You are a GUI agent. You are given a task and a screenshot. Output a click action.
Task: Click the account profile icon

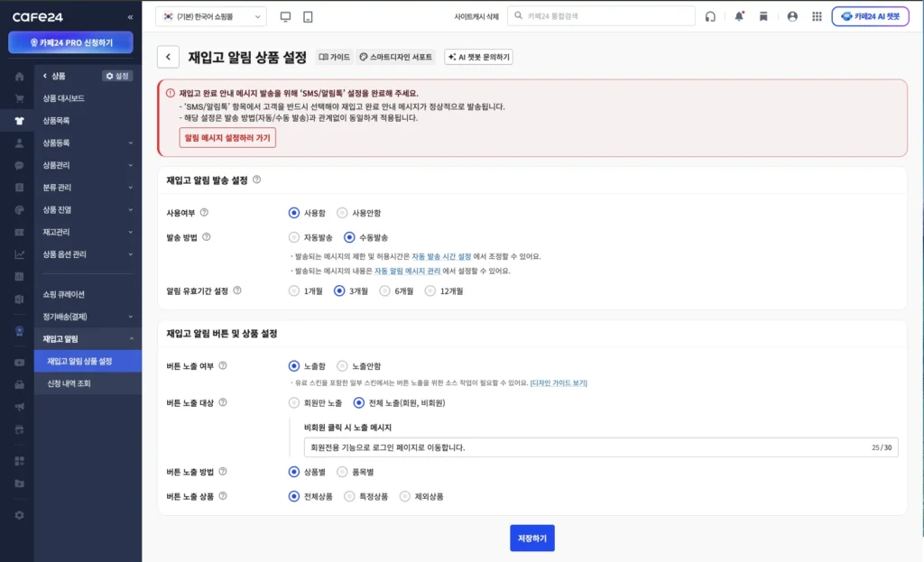792,15
